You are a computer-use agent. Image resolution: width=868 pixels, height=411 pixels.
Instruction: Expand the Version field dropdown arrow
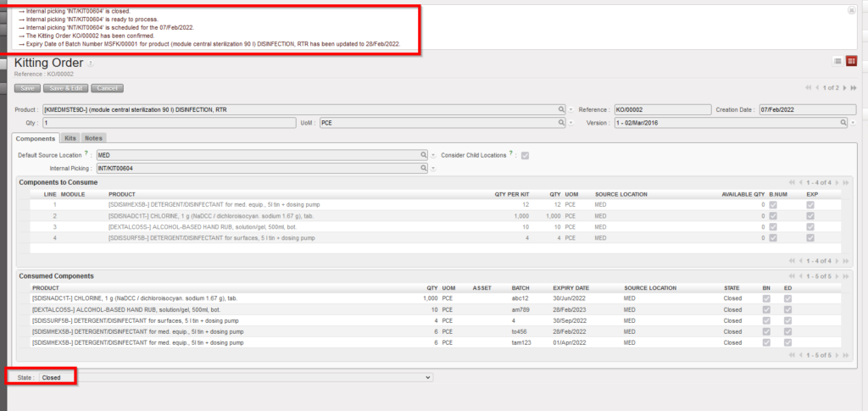point(854,123)
